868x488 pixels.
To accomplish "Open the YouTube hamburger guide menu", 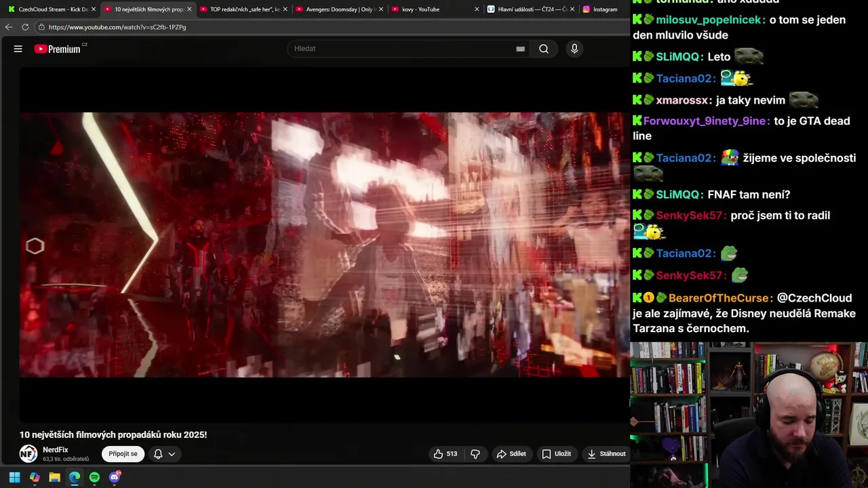I will point(18,49).
